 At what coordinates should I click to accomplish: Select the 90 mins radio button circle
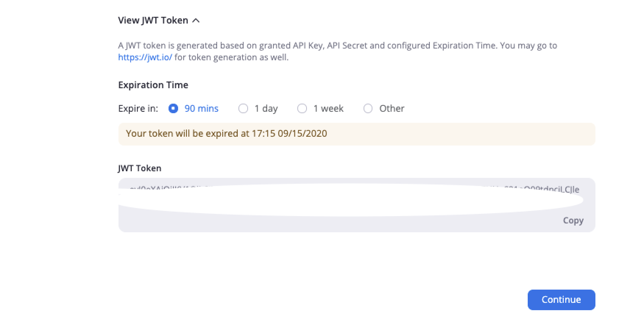[173, 108]
